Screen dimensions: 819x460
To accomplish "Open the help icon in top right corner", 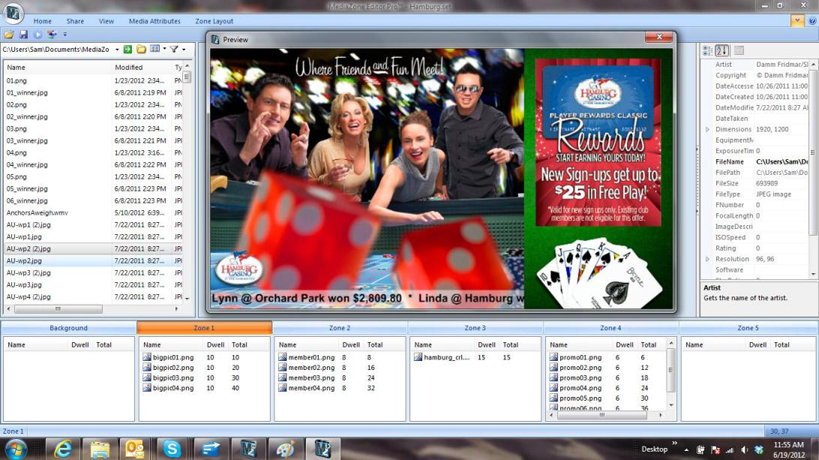I will coord(797,20).
